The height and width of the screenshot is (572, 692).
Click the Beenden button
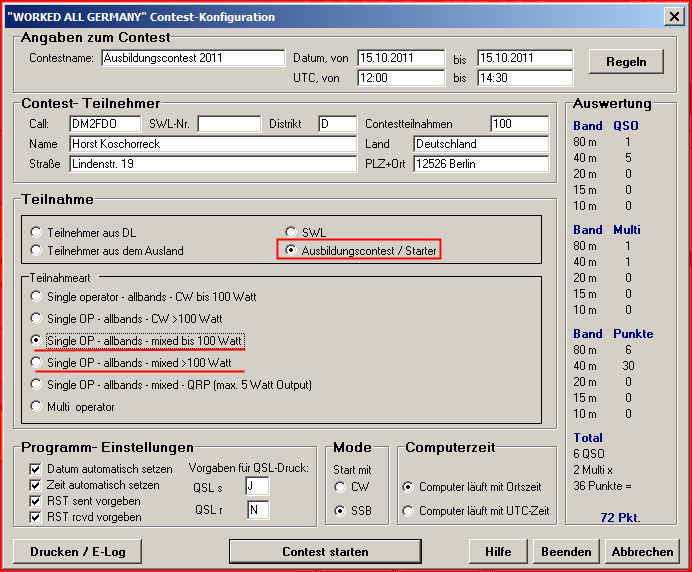click(566, 552)
